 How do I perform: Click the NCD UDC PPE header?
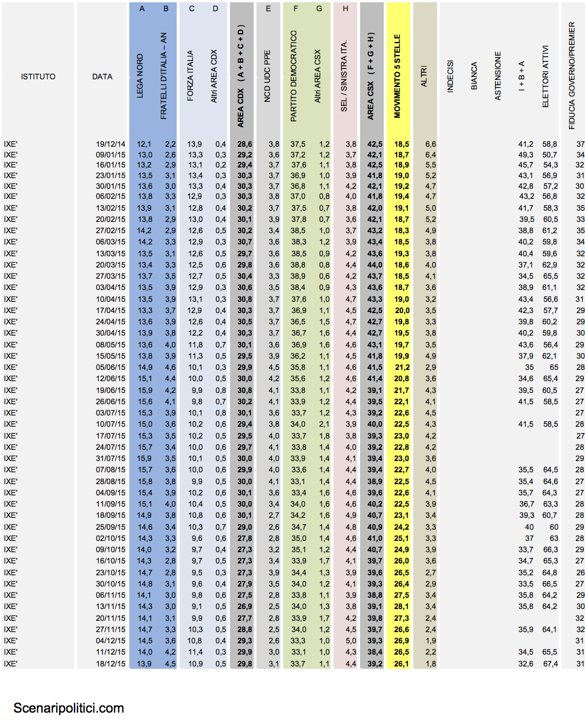[x=267, y=76]
